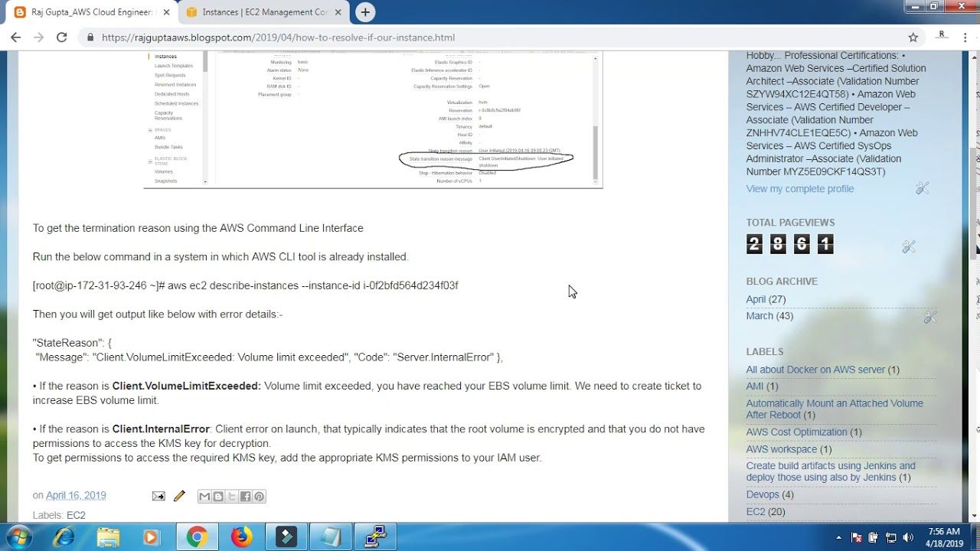This screenshot has width=980, height=551.
Task: Open the April 16, 2019 post date link
Action: pyautogui.click(x=76, y=496)
